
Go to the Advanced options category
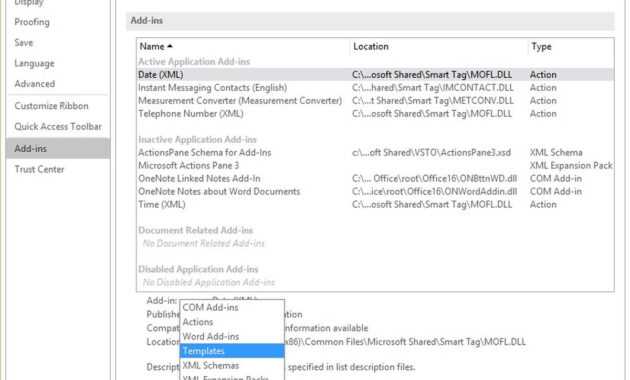pyautogui.click(x=35, y=84)
